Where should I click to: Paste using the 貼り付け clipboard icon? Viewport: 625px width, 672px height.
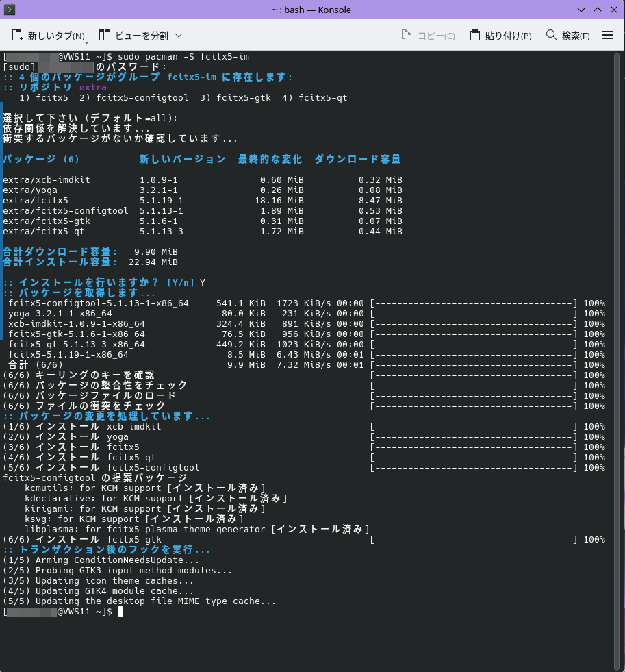point(475,36)
